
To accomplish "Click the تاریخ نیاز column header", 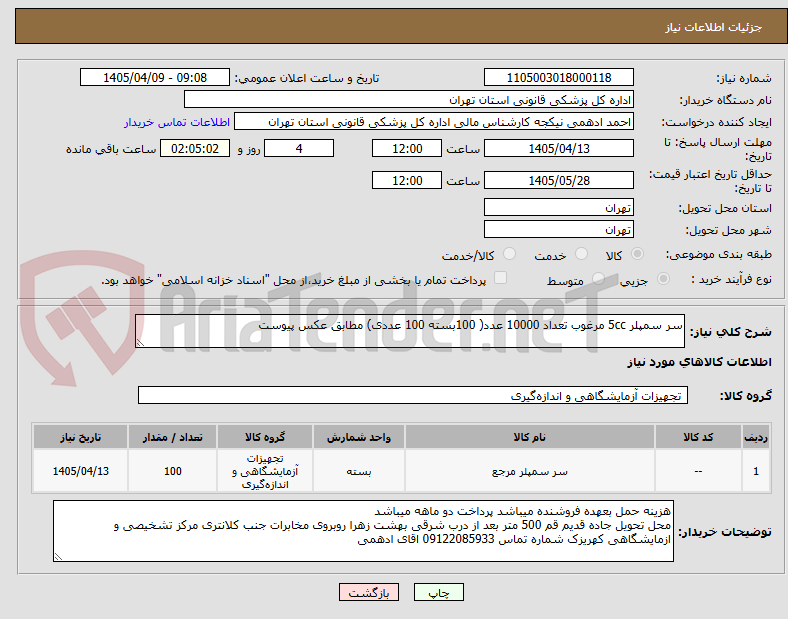I will point(80,437).
